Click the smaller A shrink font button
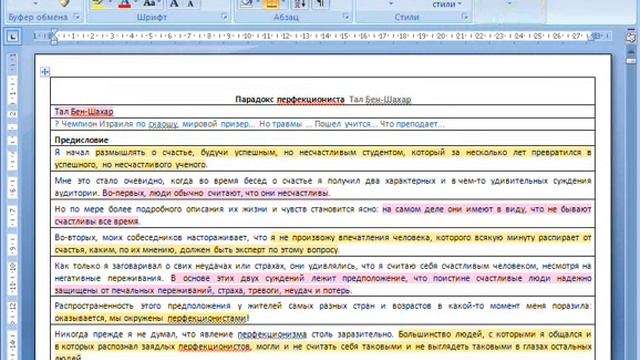The height and width of the screenshot is (360, 640). [191, 4]
